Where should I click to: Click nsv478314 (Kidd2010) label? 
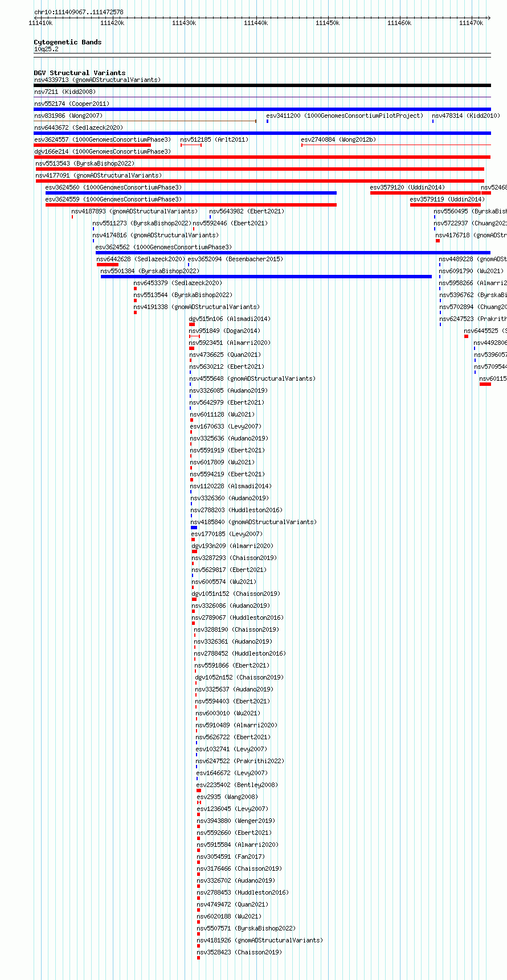[465, 116]
